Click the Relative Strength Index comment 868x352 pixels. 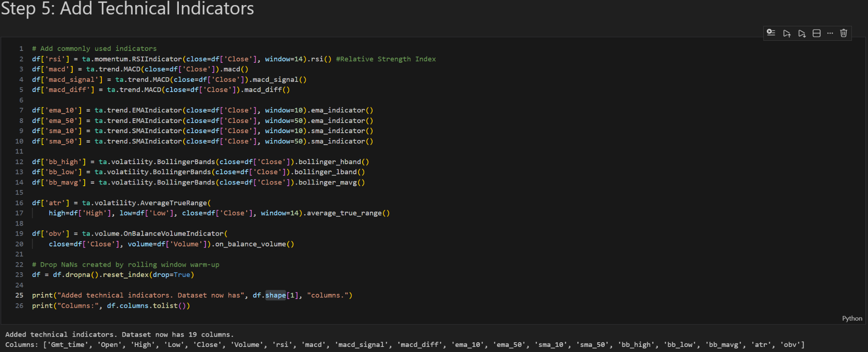[x=386, y=59]
